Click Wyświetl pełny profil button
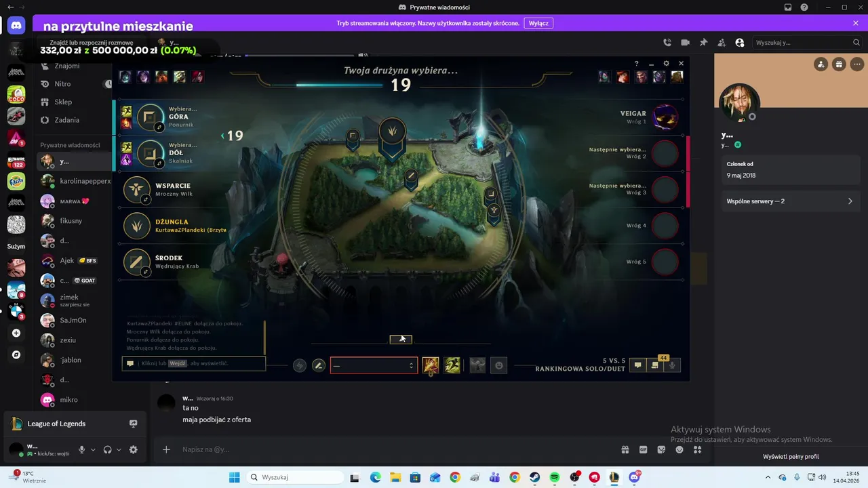The height and width of the screenshot is (488, 868). click(791, 457)
